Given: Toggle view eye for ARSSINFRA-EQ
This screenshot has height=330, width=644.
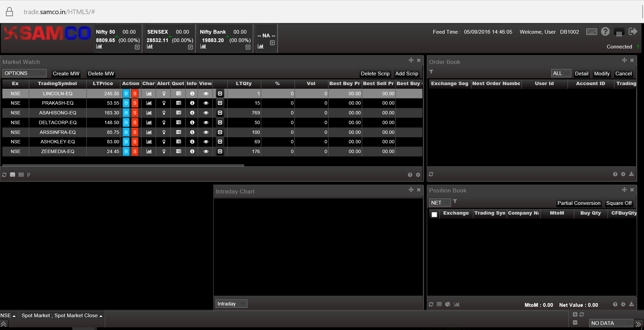Looking at the screenshot, I should tap(206, 132).
